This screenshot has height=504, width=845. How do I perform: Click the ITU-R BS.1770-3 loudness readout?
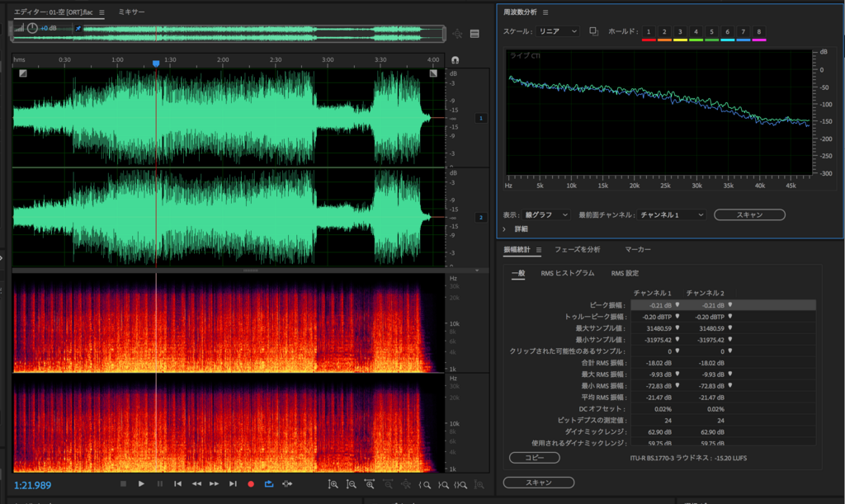click(x=688, y=458)
